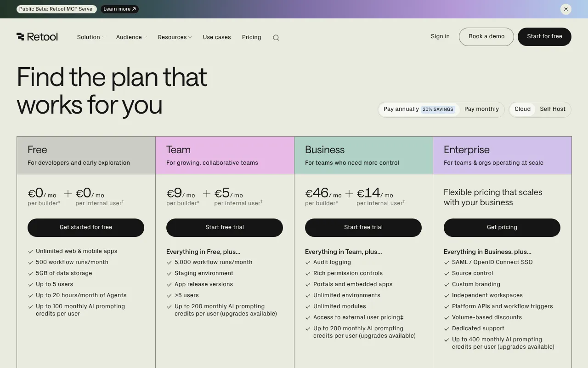Click 'Everything in Team, plus...' label
The height and width of the screenshot is (368, 588).
coord(344,252)
